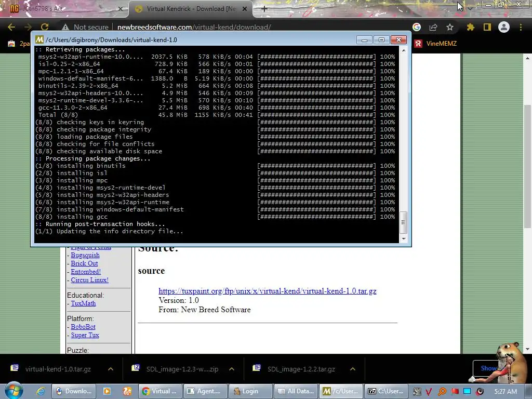The height and width of the screenshot is (399, 532).
Task: Open the Chrome three-dot menu
Action: point(521,27)
